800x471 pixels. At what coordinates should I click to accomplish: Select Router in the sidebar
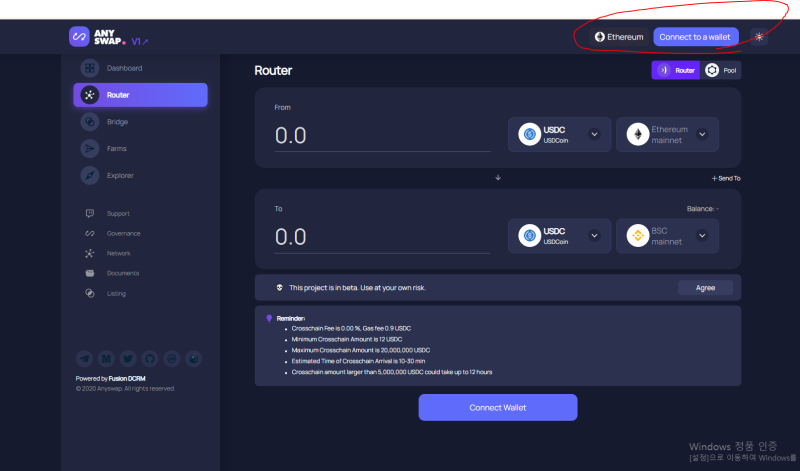click(x=140, y=95)
